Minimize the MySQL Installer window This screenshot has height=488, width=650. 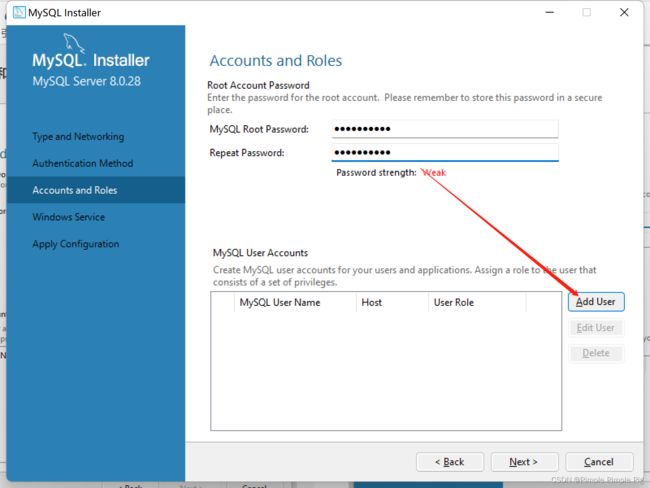(x=550, y=12)
